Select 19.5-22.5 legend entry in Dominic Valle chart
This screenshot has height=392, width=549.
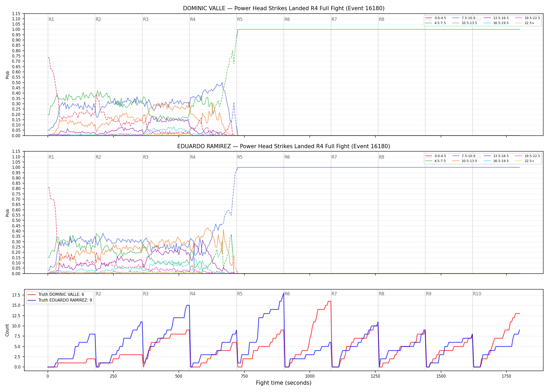coord(528,18)
